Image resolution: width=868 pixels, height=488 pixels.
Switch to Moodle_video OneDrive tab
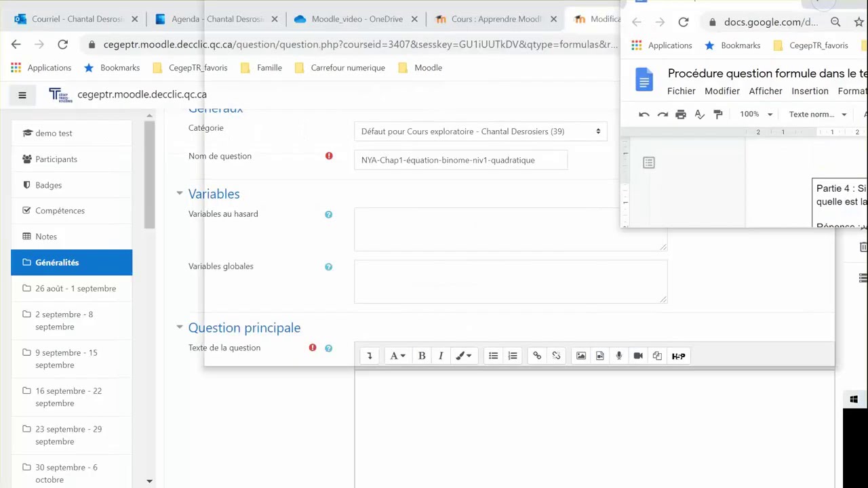[x=357, y=19]
